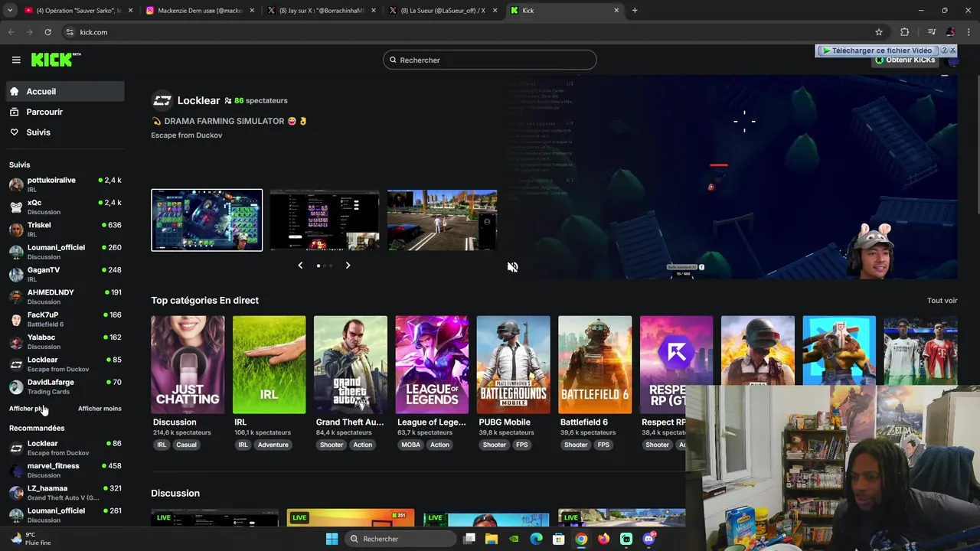This screenshot has width=980, height=551.
Task: Open Microsoft Edge from taskbar
Action: (x=537, y=539)
